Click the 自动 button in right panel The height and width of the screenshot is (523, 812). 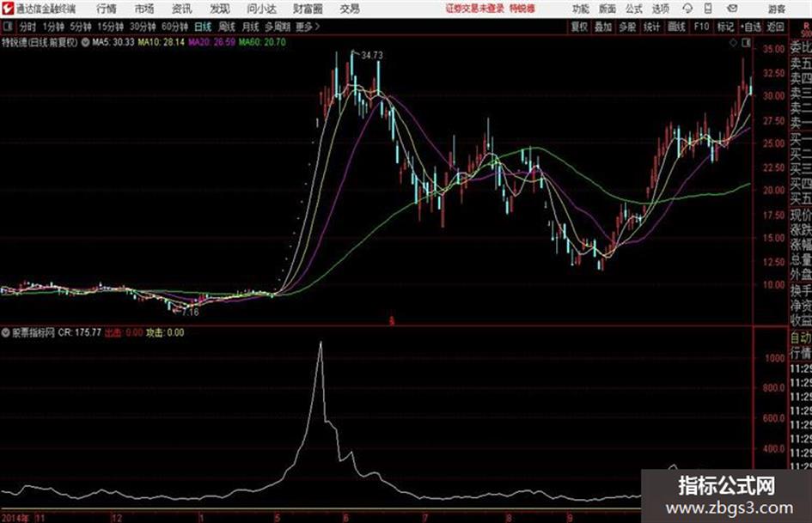(801, 338)
